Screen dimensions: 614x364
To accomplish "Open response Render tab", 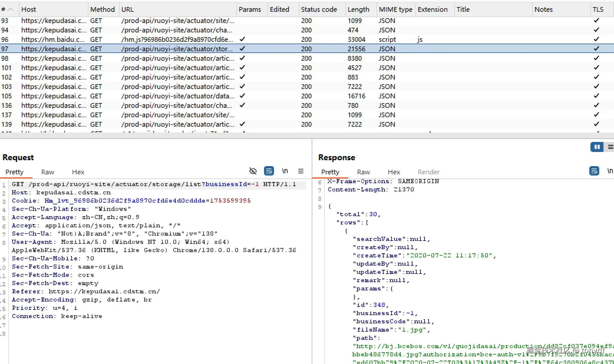I will tap(428, 172).
